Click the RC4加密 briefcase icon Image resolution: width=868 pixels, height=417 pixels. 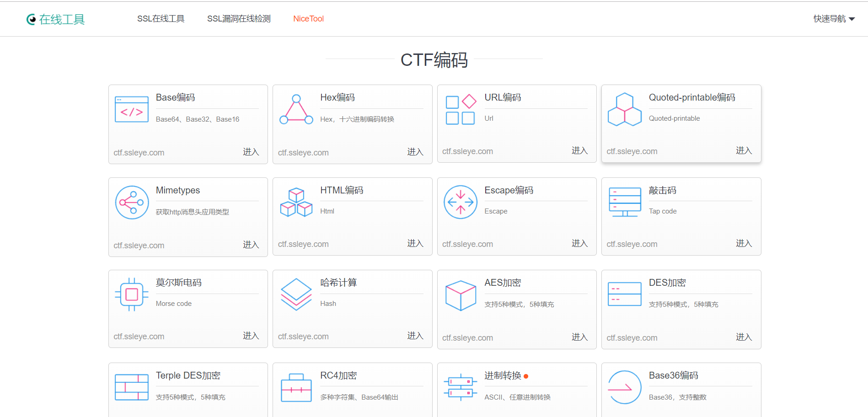pyautogui.click(x=296, y=387)
